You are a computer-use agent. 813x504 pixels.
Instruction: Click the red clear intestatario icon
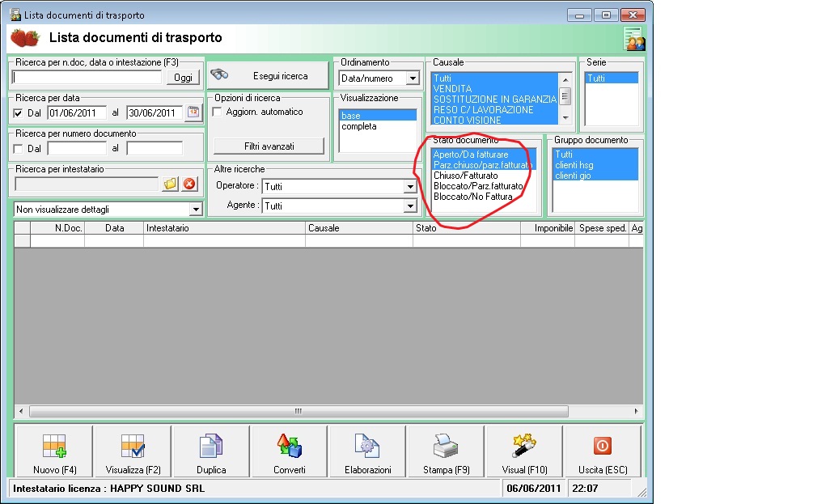click(x=190, y=184)
